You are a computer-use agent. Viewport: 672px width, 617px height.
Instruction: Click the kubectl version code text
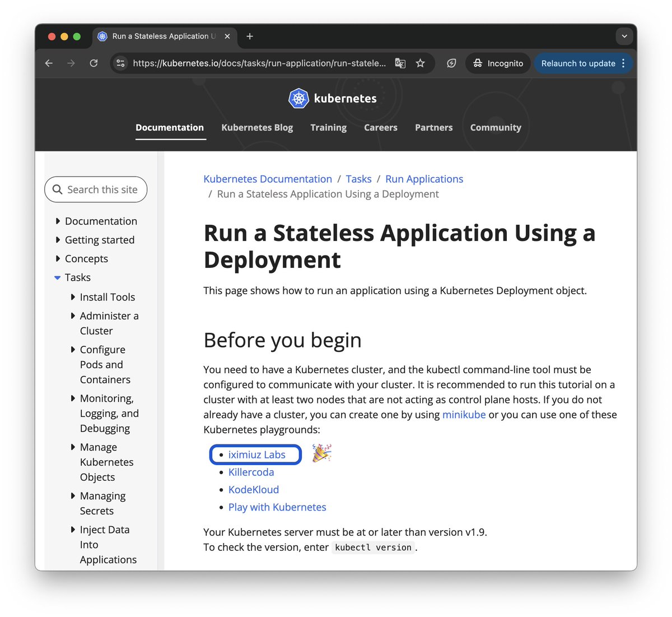373,548
